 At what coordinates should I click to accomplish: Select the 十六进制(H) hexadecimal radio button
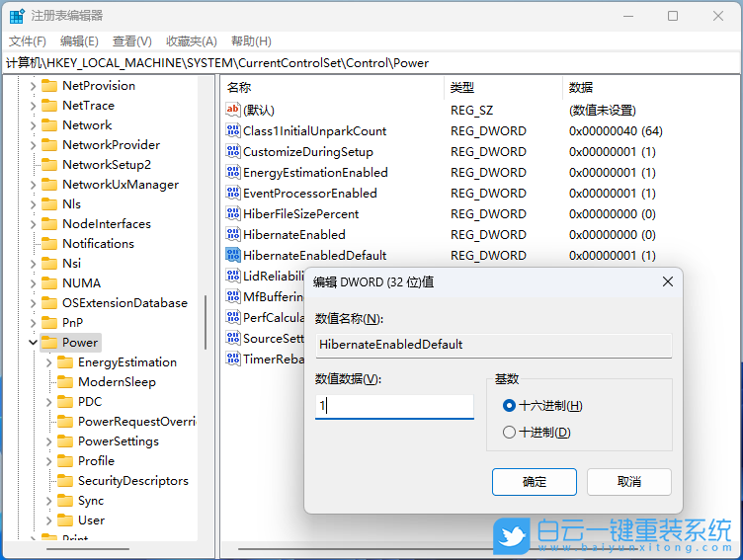click(509, 406)
